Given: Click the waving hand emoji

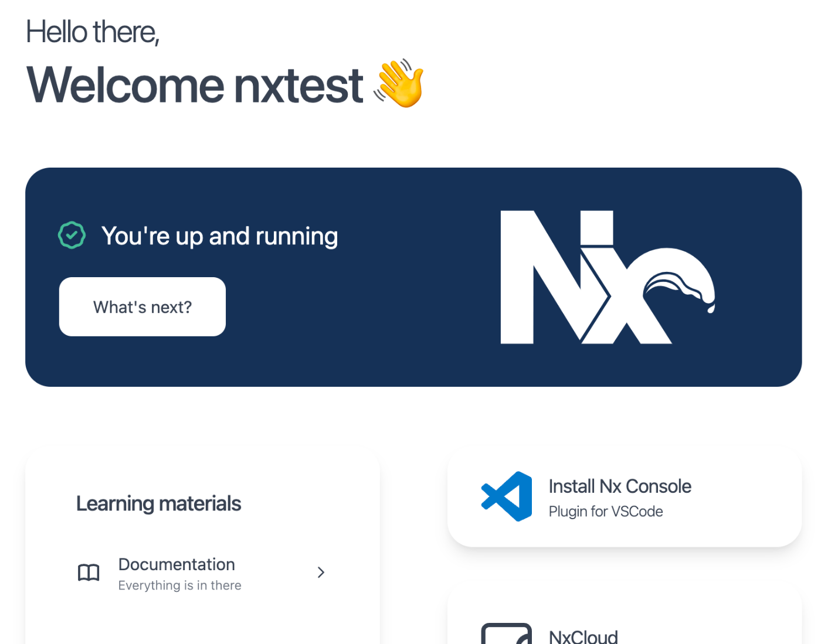Looking at the screenshot, I should (399, 83).
